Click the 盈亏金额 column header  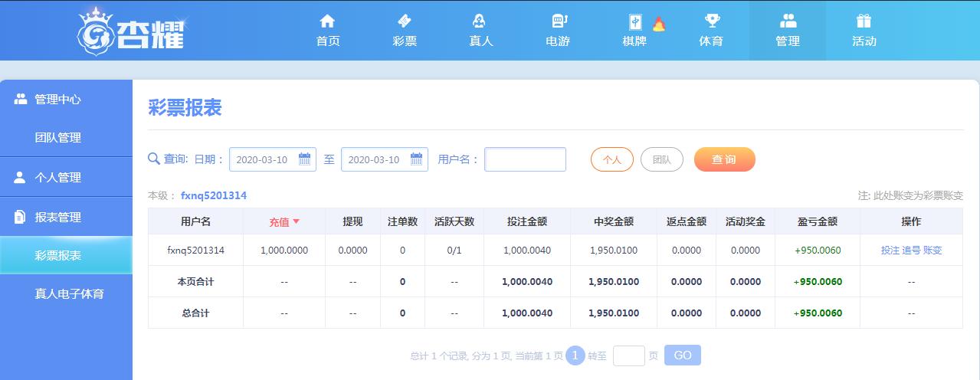pyautogui.click(x=818, y=221)
